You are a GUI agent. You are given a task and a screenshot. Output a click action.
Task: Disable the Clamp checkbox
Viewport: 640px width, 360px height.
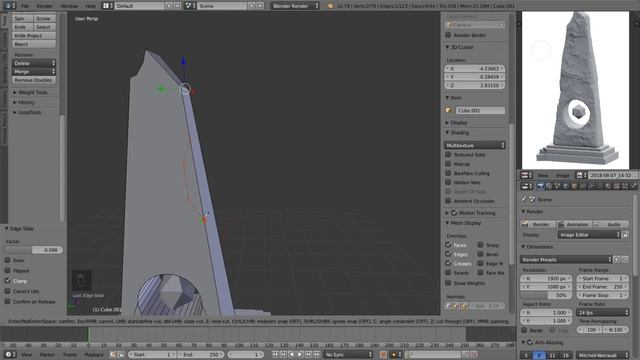[x=7, y=280]
